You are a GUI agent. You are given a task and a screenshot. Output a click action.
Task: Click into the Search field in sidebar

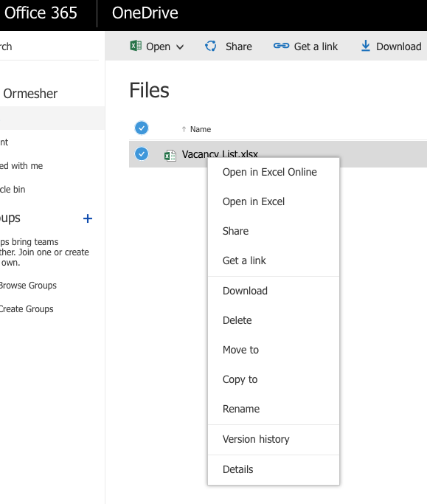coord(48,46)
